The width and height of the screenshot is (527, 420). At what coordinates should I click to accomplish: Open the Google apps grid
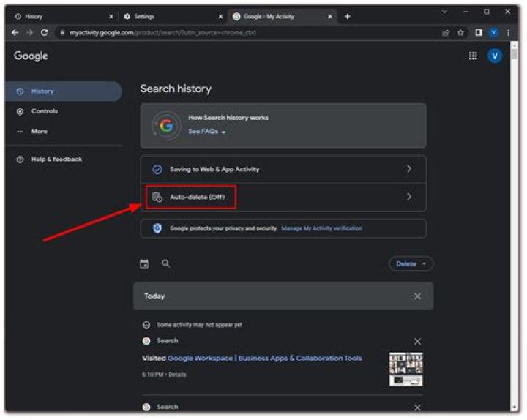473,56
